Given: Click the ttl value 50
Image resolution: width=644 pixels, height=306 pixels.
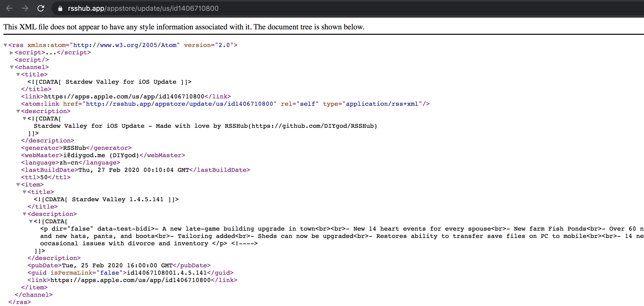Looking at the screenshot, I should [x=44, y=177].
